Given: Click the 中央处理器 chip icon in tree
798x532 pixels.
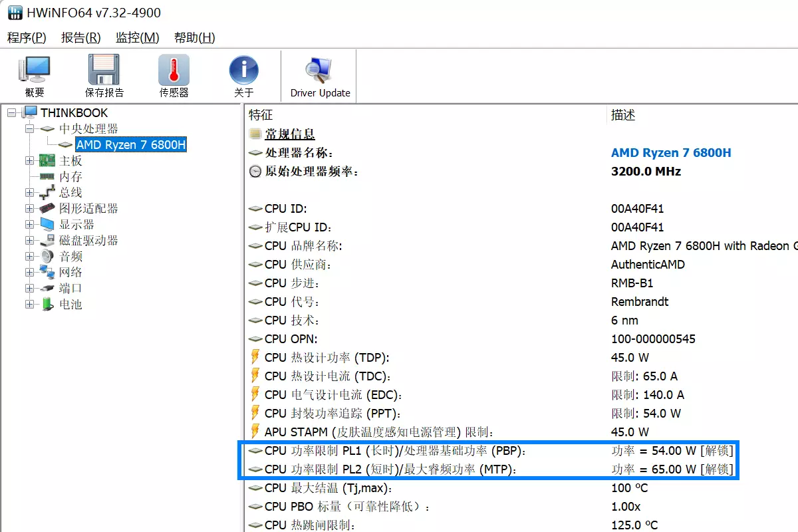Looking at the screenshot, I should [47, 129].
